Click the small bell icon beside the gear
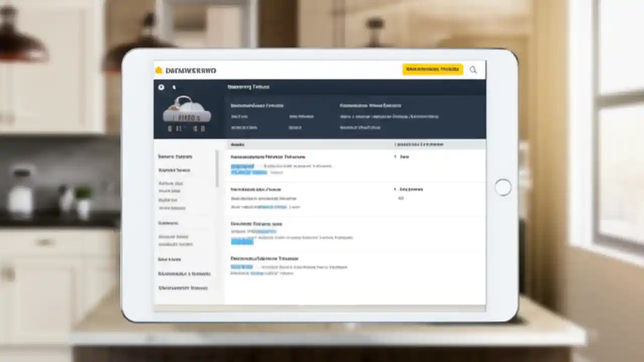Screen dimensions: 644x362 174,87
